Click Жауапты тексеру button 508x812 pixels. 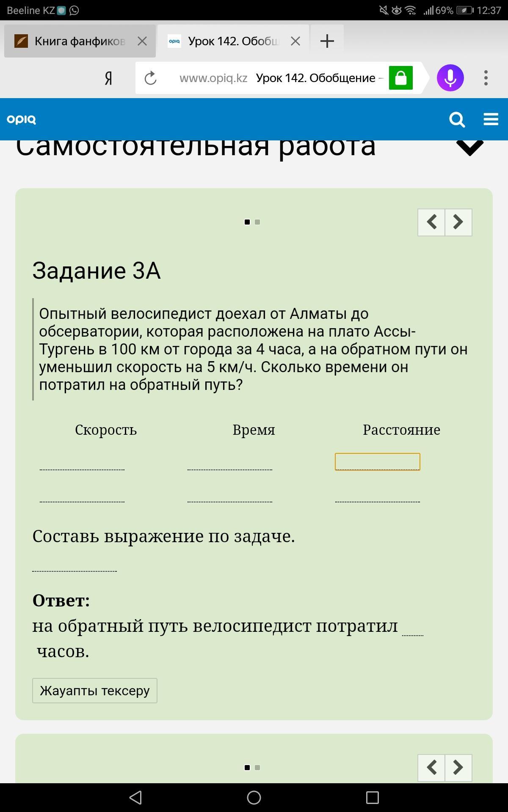(x=95, y=691)
